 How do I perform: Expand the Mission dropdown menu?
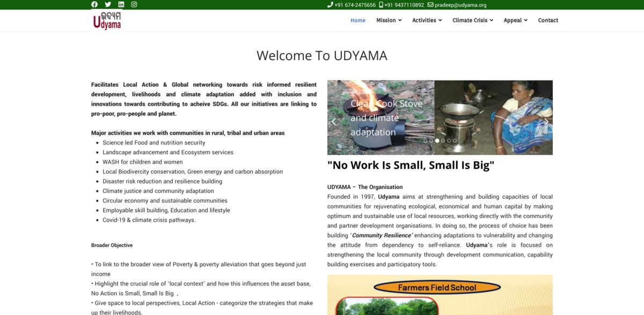pos(388,20)
